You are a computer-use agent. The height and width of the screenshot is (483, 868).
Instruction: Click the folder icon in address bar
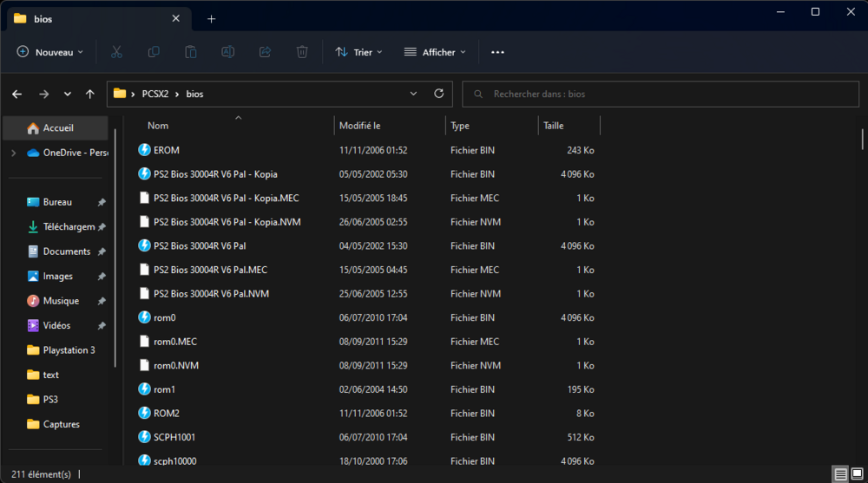(120, 94)
